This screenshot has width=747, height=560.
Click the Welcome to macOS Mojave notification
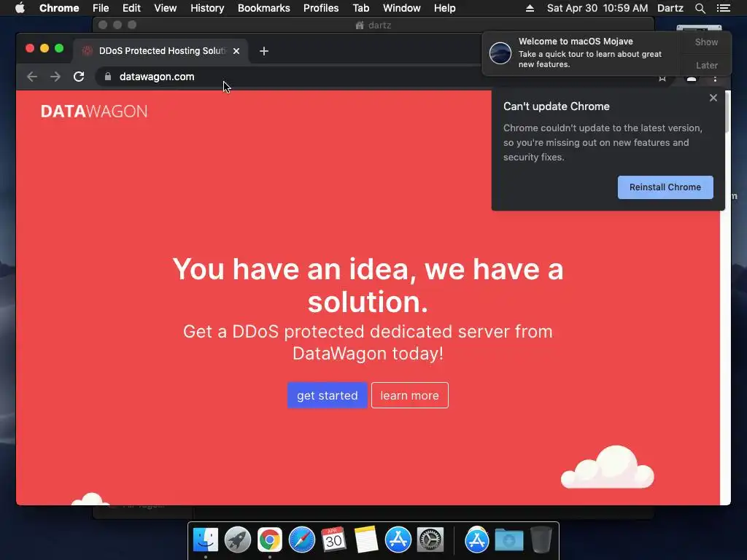tap(582, 52)
